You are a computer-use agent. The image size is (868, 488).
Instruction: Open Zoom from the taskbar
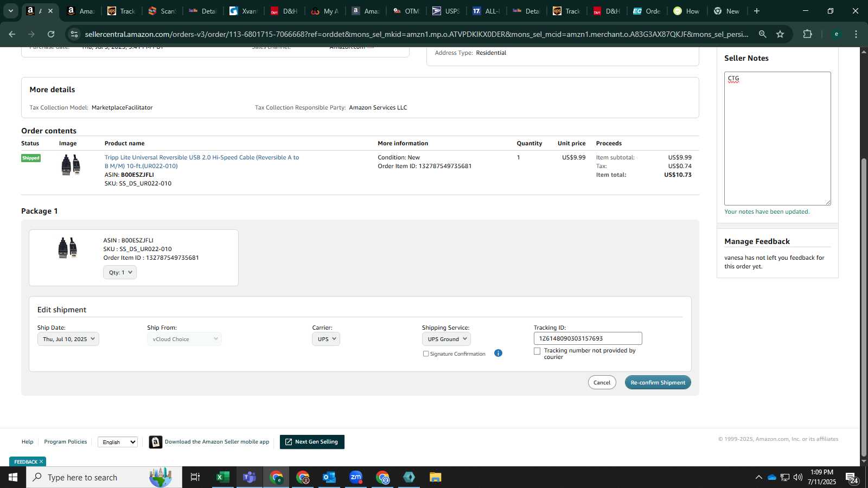(x=356, y=477)
